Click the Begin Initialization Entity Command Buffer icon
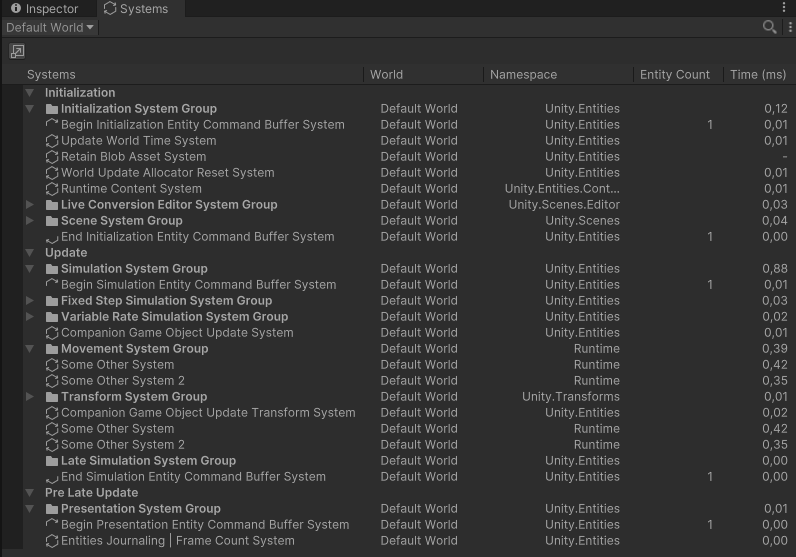This screenshot has height=557, width=796. pyautogui.click(x=52, y=125)
